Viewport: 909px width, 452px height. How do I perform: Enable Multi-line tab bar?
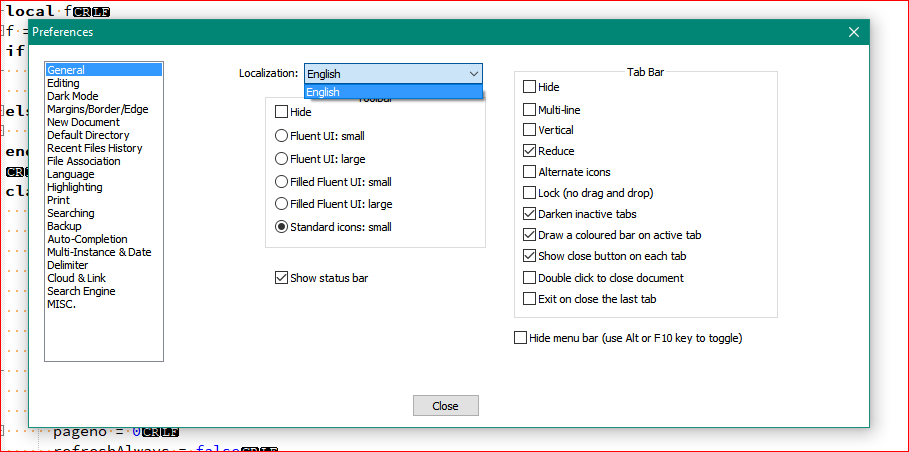tap(529, 110)
